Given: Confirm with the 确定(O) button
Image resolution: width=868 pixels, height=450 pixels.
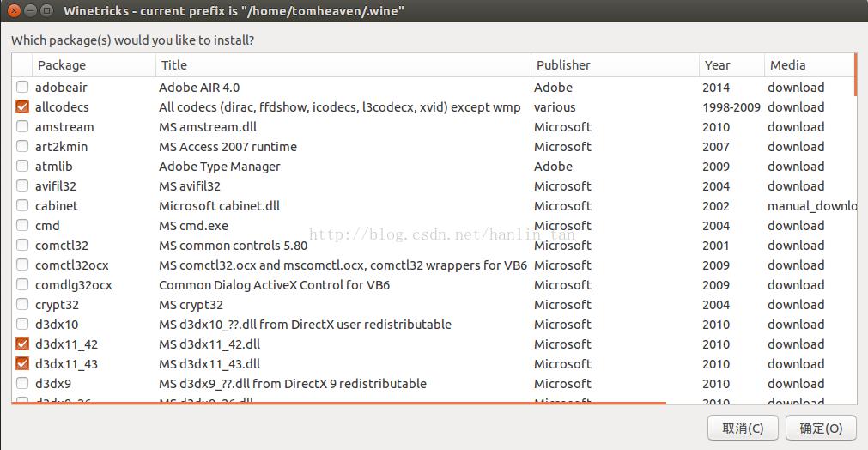Looking at the screenshot, I should click(821, 428).
